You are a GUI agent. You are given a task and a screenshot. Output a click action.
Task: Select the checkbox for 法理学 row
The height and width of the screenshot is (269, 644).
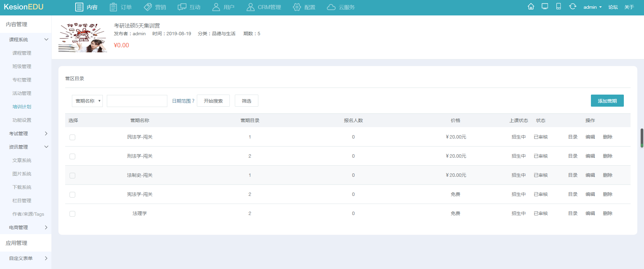pyautogui.click(x=72, y=214)
